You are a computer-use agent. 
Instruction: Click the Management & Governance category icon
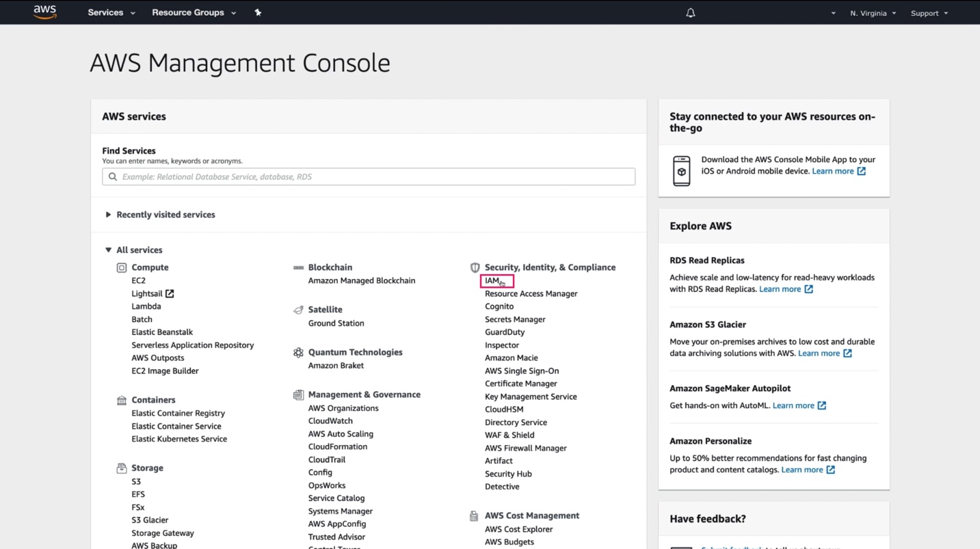click(298, 394)
